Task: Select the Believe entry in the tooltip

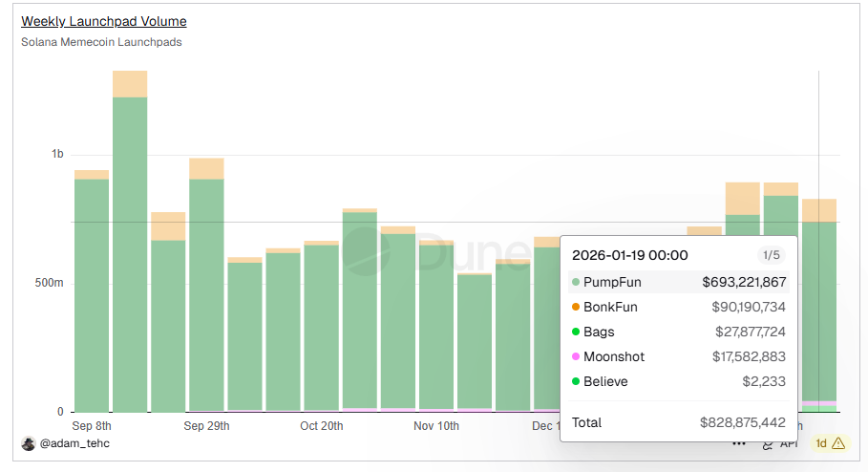Action: 604,381
